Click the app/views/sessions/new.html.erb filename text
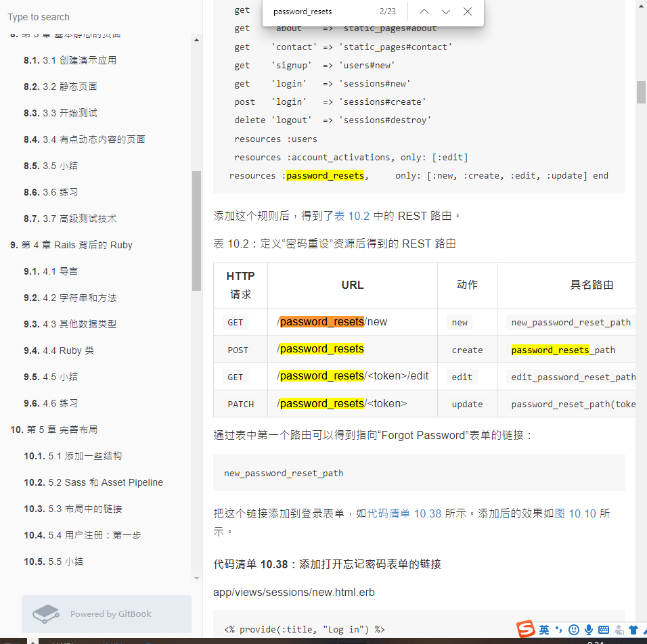This screenshot has height=644, width=647. (x=294, y=593)
